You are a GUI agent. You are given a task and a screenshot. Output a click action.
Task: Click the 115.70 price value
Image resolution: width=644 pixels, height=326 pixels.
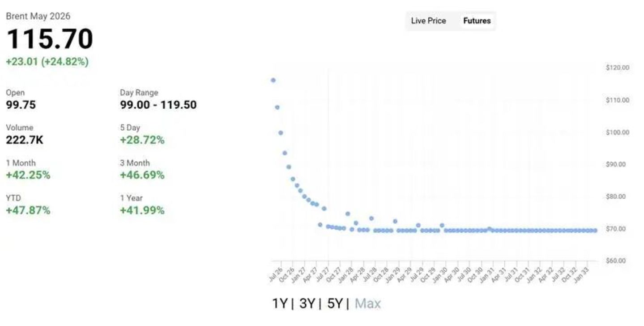(50, 39)
